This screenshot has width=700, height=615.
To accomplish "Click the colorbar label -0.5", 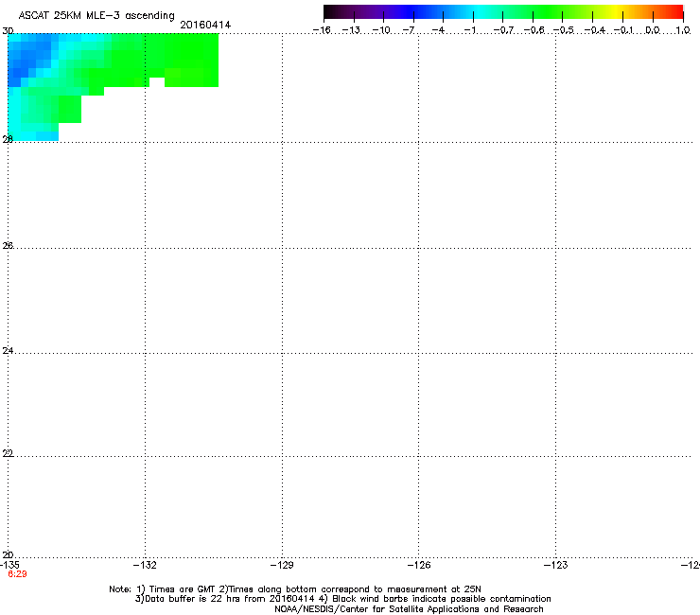I will [564, 30].
